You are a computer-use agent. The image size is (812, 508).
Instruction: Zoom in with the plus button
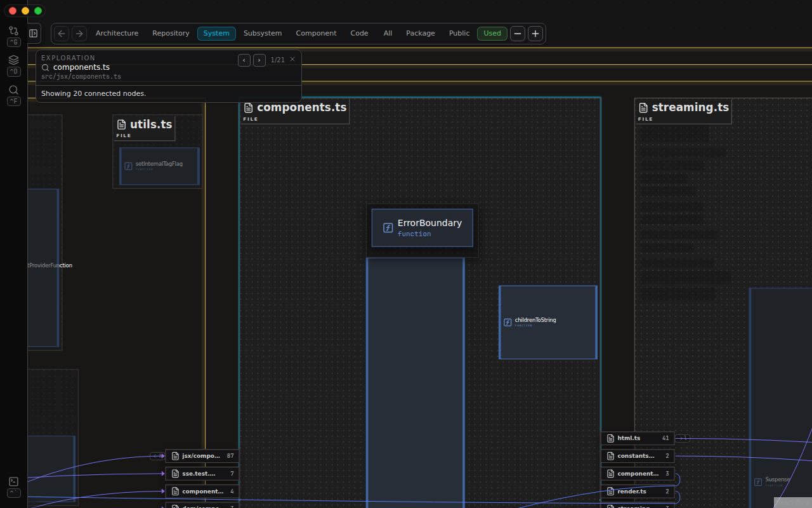pyautogui.click(x=535, y=34)
